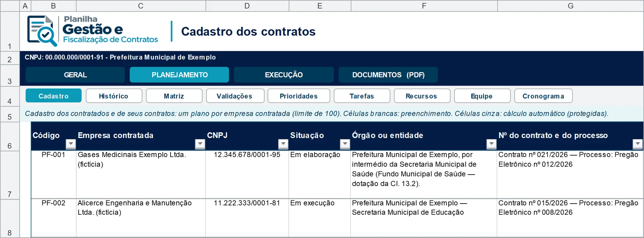The width and height of the screenshot is (644, 238).
Task: Select row 8 header
Action: (x=10, y=218)
